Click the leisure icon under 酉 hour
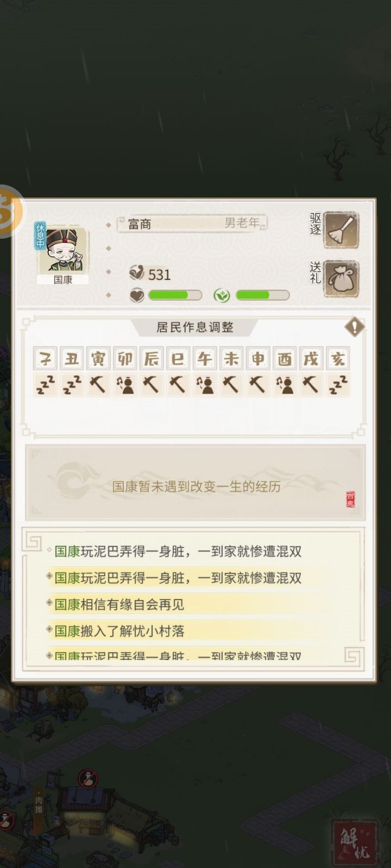 point(285,385)
